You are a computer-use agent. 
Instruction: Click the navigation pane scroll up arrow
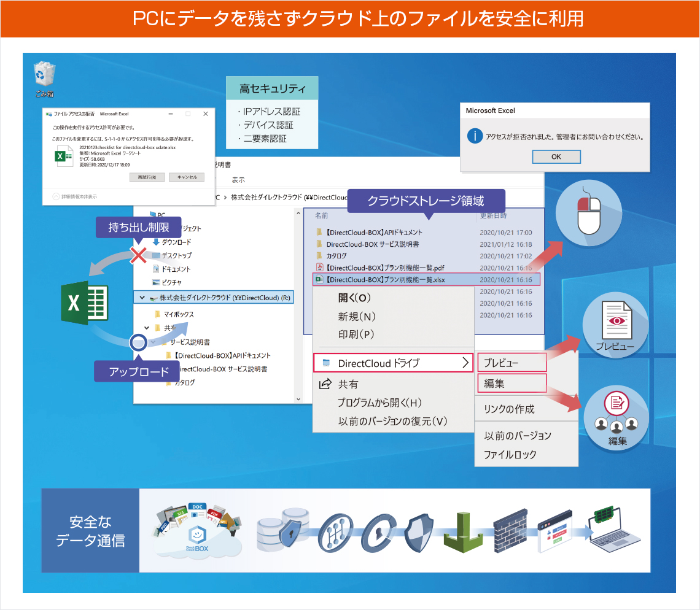298,214
